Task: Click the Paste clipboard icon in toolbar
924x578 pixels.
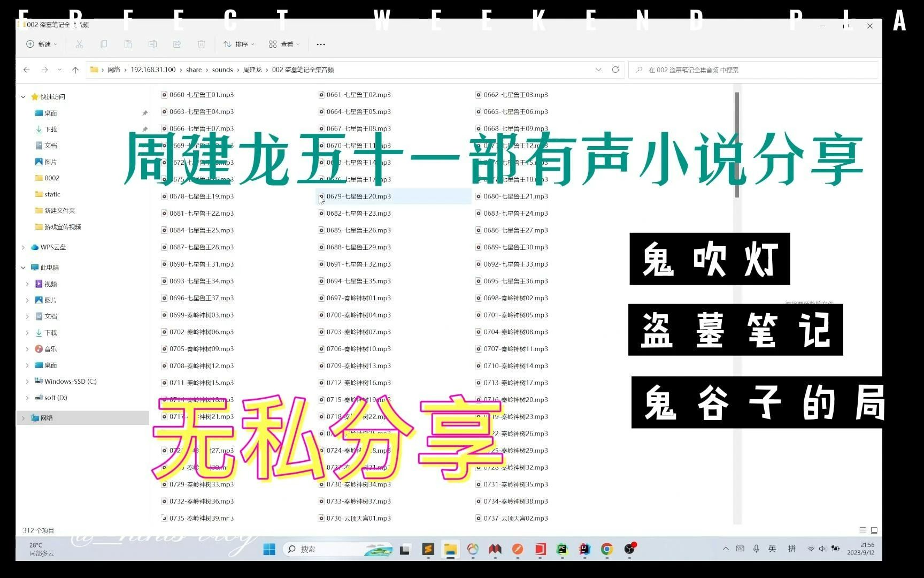Action: click(x=128, y=44)
